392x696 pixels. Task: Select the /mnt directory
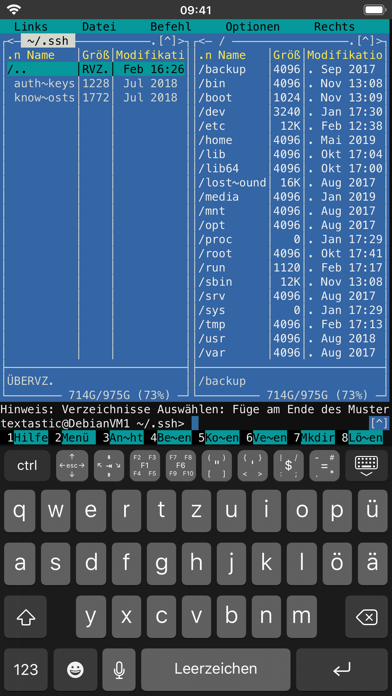tap(212, 211)
